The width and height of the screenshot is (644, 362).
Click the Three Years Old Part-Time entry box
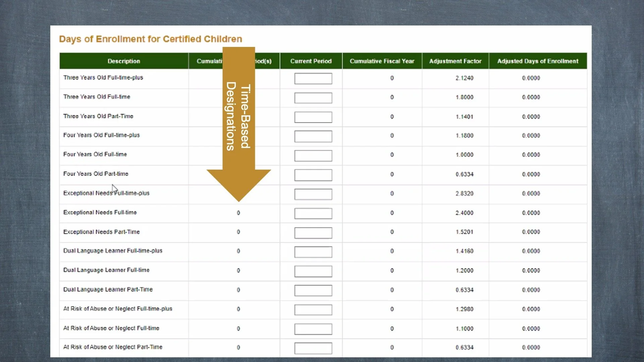[313, 117]
